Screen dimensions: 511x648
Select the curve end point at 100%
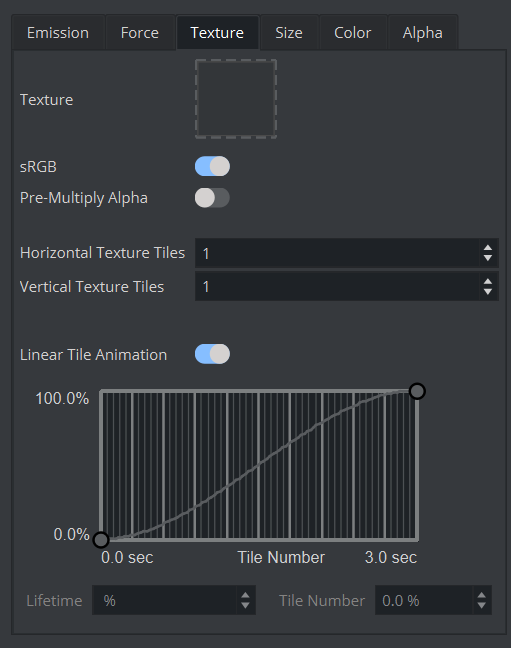pyautogui.click(x=417, y=391)
